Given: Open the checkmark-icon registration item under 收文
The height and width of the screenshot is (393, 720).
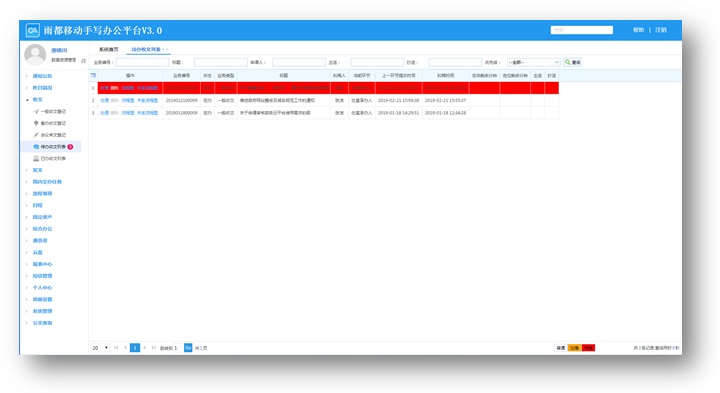Looking at the screenshot, I should coord(50,112).
